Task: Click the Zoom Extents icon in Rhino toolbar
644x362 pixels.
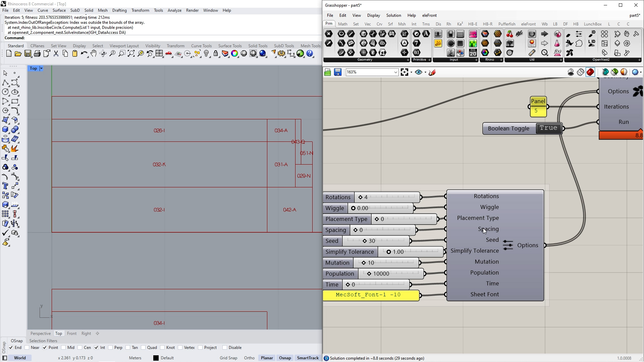Action: (131, 54)
